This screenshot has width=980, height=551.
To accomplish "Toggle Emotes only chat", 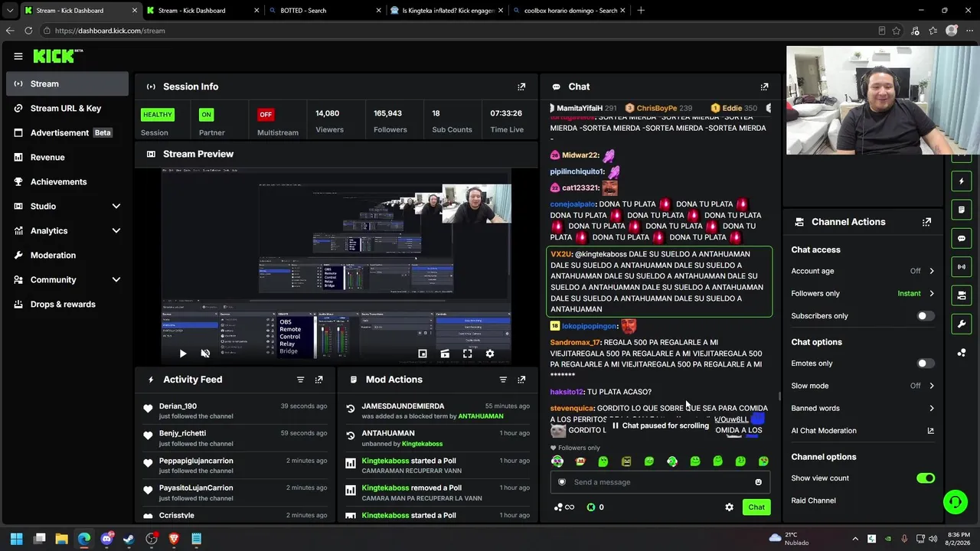I will 926,364.
